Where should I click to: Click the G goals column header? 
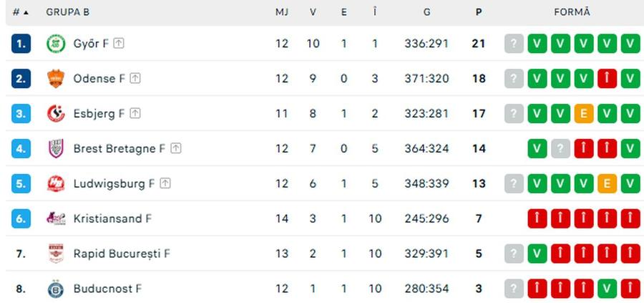pos(426,12)
